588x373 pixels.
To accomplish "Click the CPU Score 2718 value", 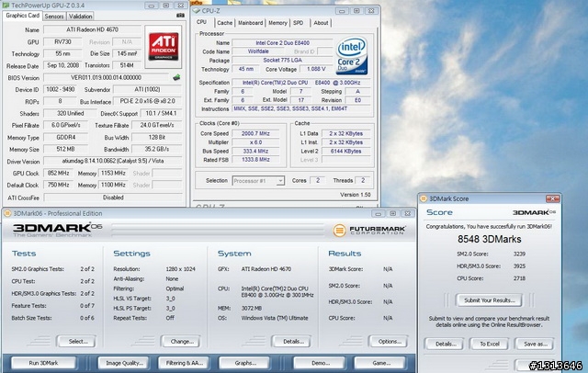I will (519, 278).
